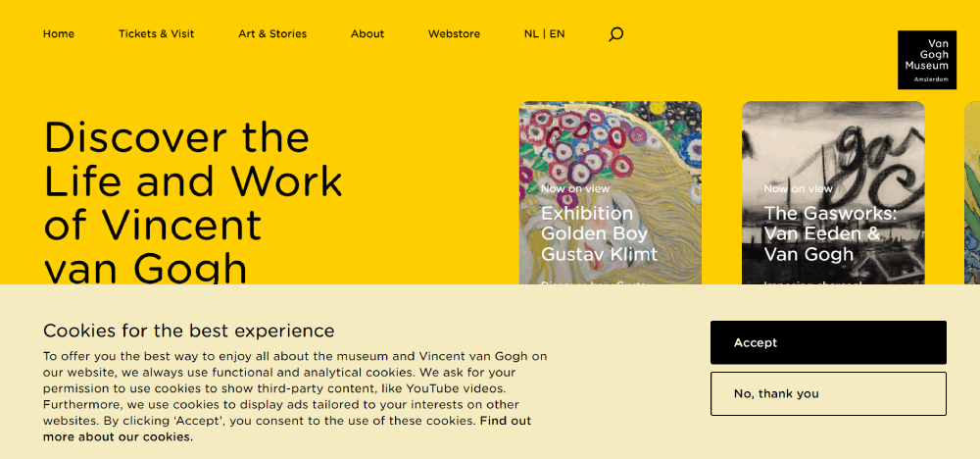
Task: Click the Van Gogh Museum logo
Action: (x=926, y=60)
